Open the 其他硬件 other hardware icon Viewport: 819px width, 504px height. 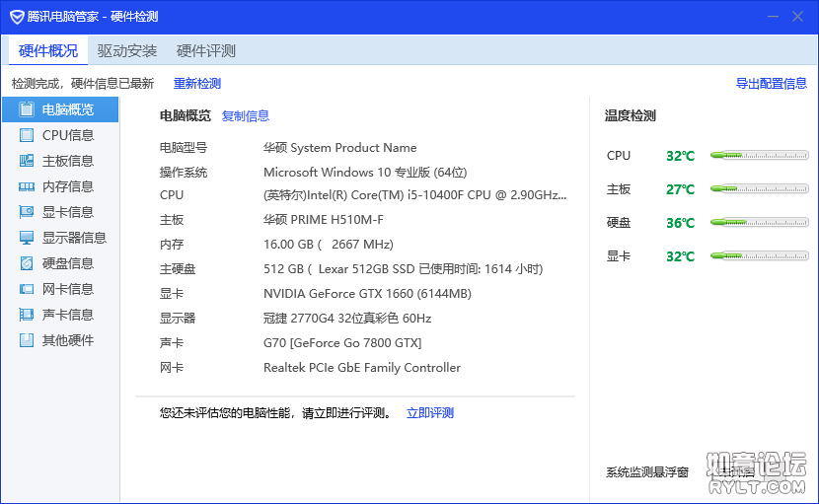coord(26,340)
